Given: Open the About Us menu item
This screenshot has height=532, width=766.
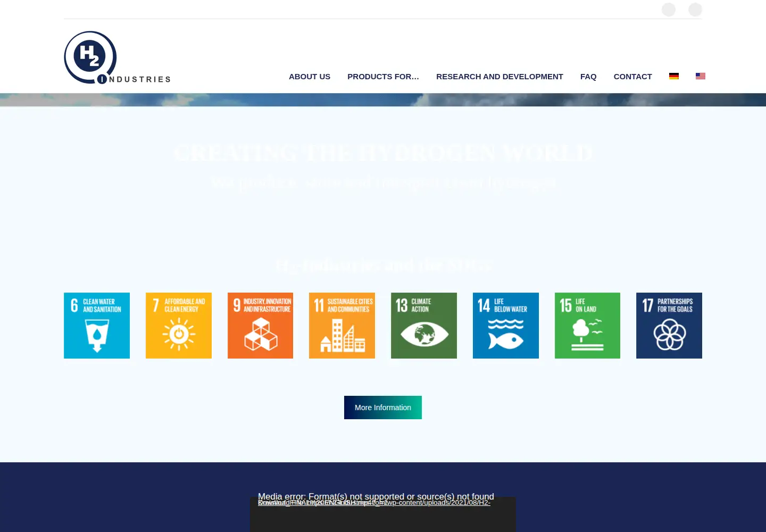Looking at the screenshot, I should pos(310,77).
